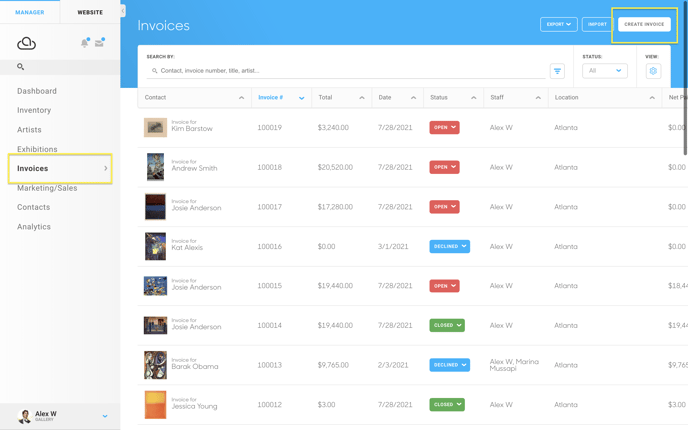Select date 2/3/2021

393,365
